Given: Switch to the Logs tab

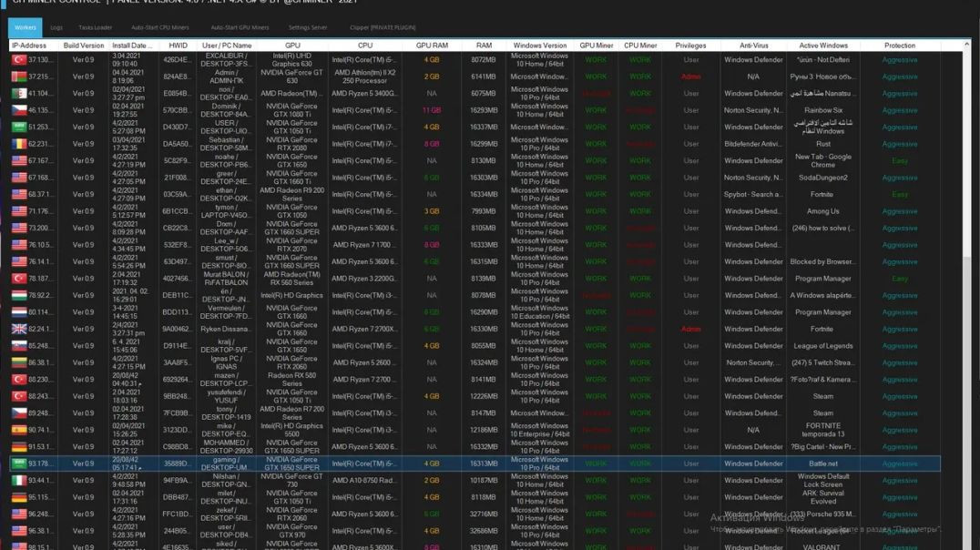Looking at the screenshot, I should [56, 27].
